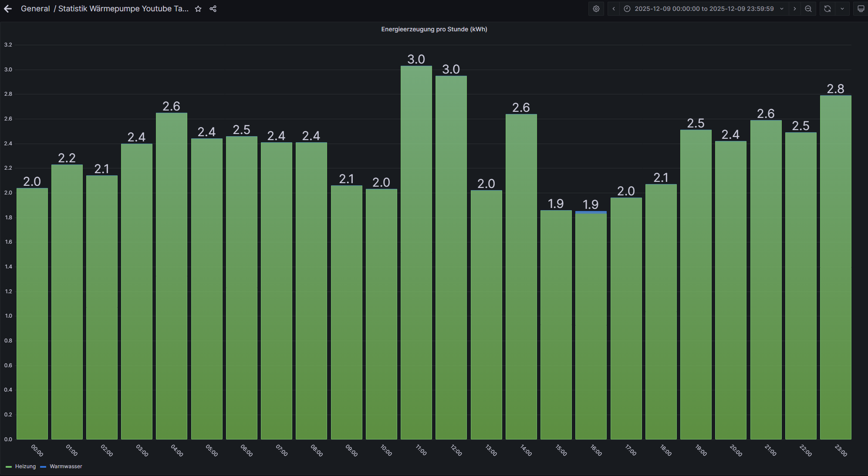
Task: Click the 11:00 bar showing 3.0
Action: click(x=416, y=252)
